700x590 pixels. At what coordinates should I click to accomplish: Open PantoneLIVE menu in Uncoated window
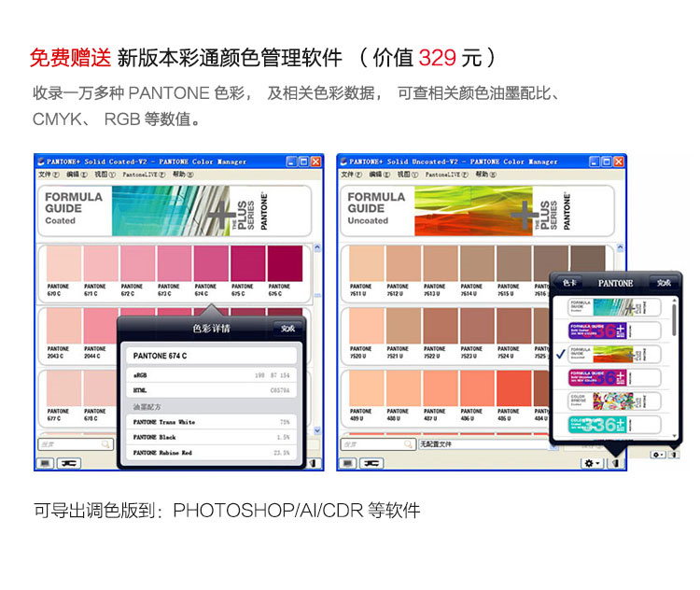point(446,175)
